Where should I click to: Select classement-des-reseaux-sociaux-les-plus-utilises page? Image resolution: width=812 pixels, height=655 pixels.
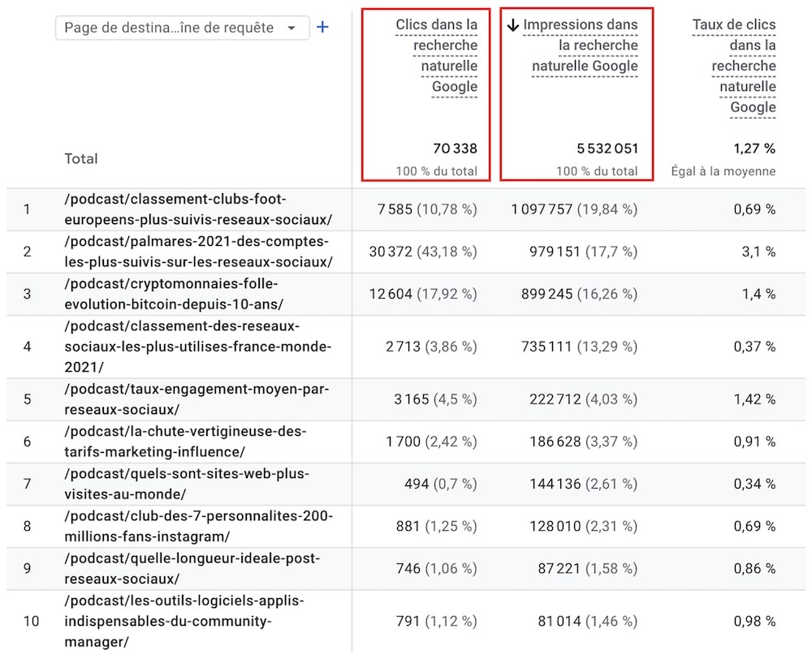(198, 347)
